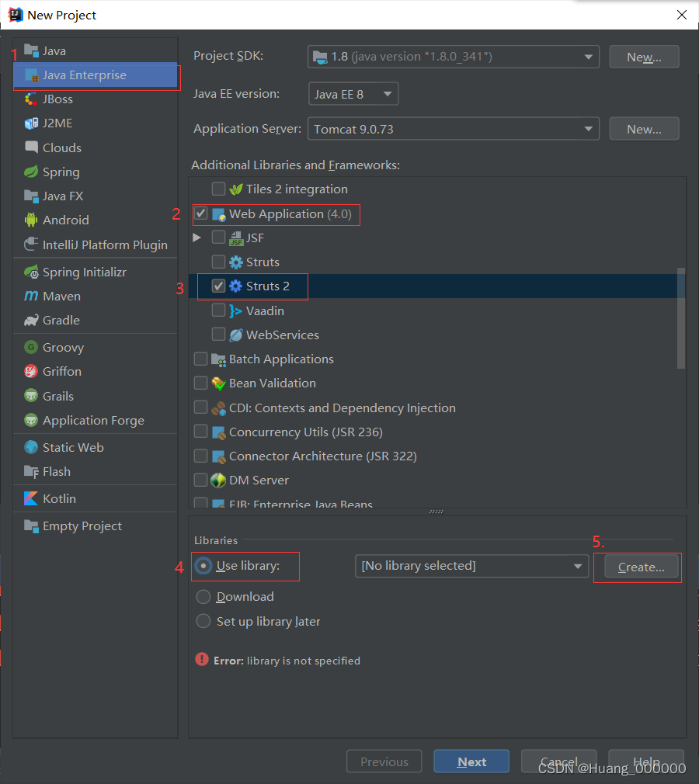This screenshot has width=699, height=784.
Task: Uncheck the Web Application (4.0) checkbox
Action: (201, 213)
